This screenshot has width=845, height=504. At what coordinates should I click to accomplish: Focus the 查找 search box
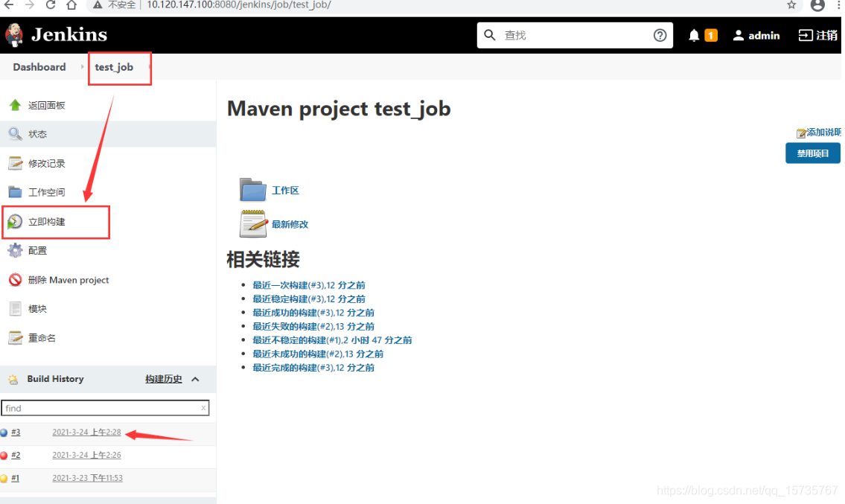point(575,35)
